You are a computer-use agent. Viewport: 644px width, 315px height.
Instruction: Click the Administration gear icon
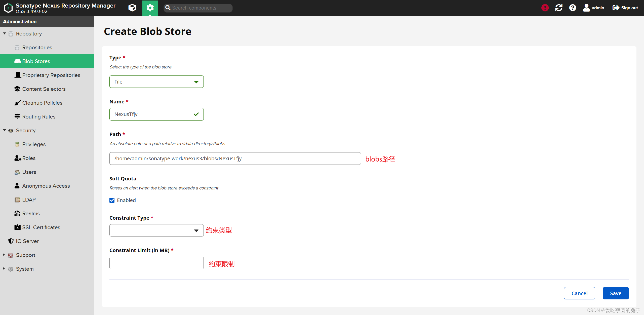tap(150, 8)
